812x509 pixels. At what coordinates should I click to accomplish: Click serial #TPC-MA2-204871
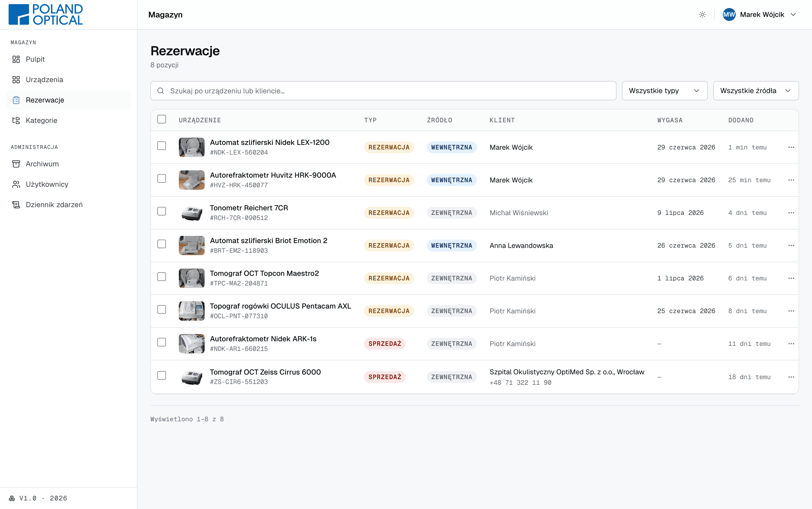pyautogui.click(x=239, y=283)
